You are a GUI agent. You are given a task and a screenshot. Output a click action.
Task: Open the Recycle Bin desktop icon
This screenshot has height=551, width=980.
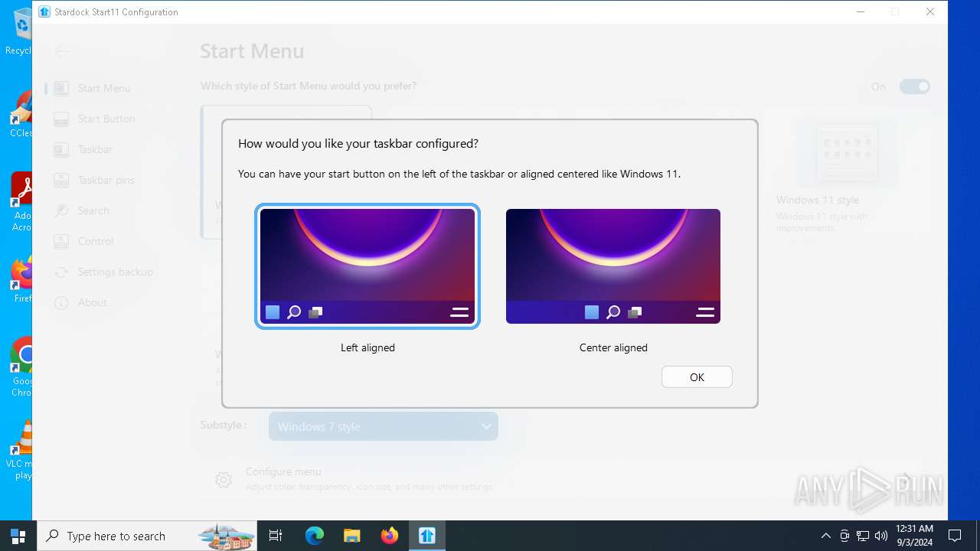(18, 32)
